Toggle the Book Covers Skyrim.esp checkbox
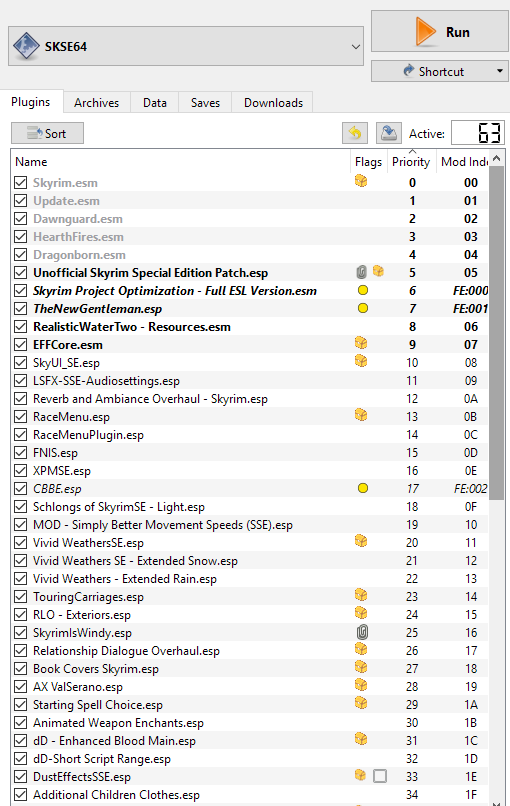 (x=21, y=668)
